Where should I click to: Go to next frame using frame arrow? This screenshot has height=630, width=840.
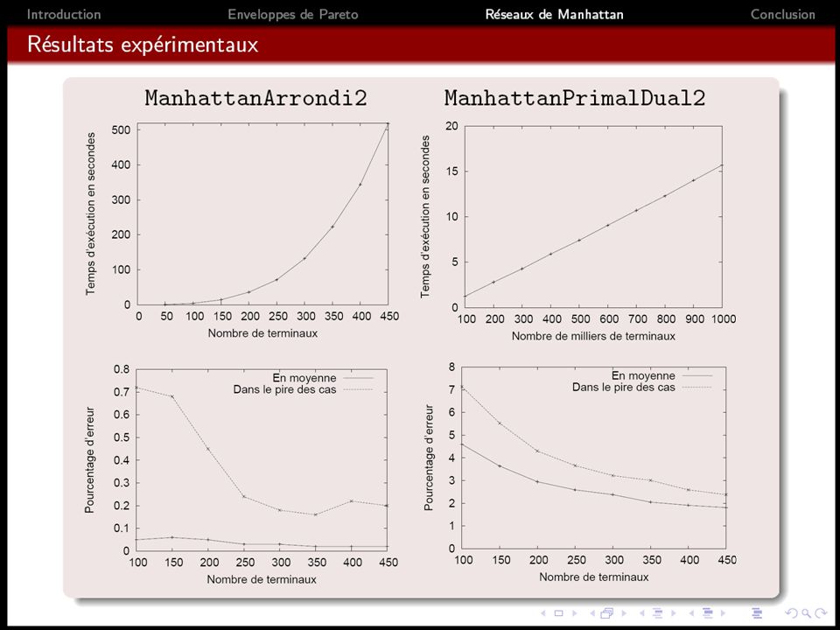[624, 612]
